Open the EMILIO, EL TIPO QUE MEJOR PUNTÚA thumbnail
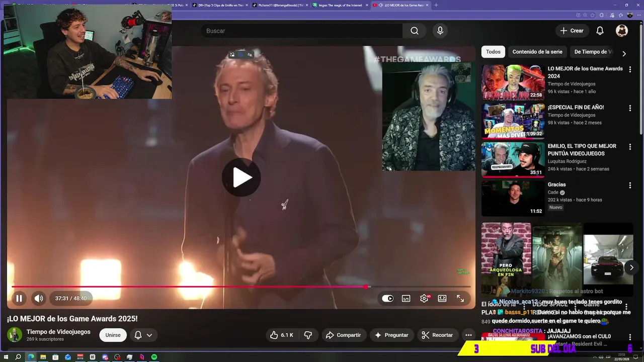Viewport: 644px width, 362px height. tap(513, 159)
